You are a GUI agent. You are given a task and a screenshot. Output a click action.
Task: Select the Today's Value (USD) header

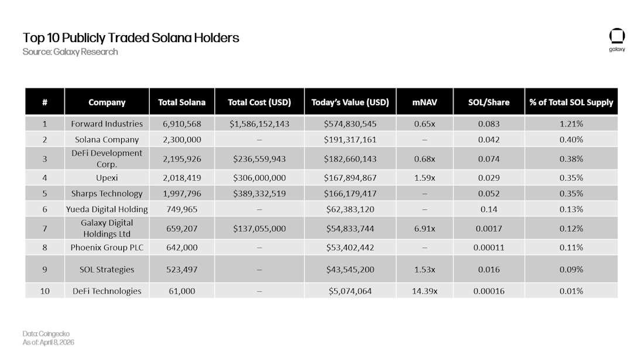tap(350, 101)
